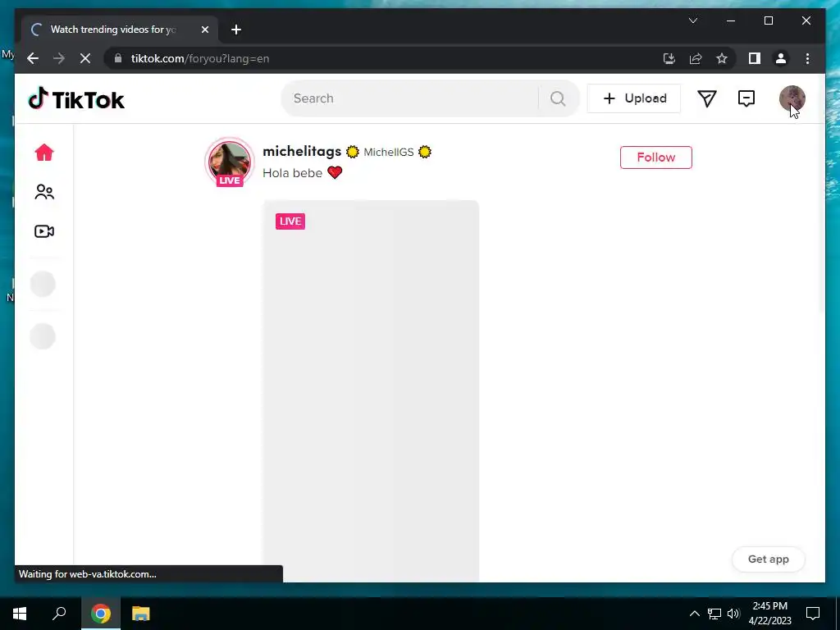This screenshot has width=840, height=630.
Task: Expand the tab search chevron
Action: click(x=692, y=21)
